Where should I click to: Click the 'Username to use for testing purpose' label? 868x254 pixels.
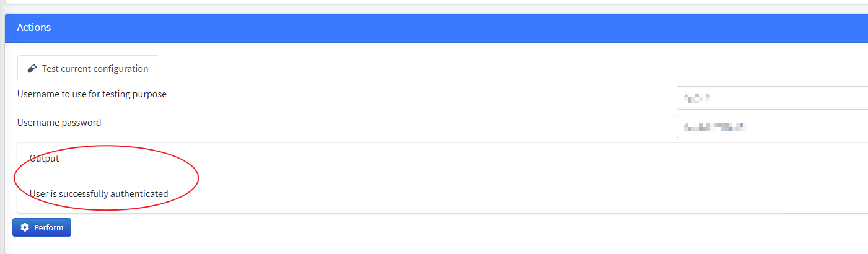click(x=92, y=94)
